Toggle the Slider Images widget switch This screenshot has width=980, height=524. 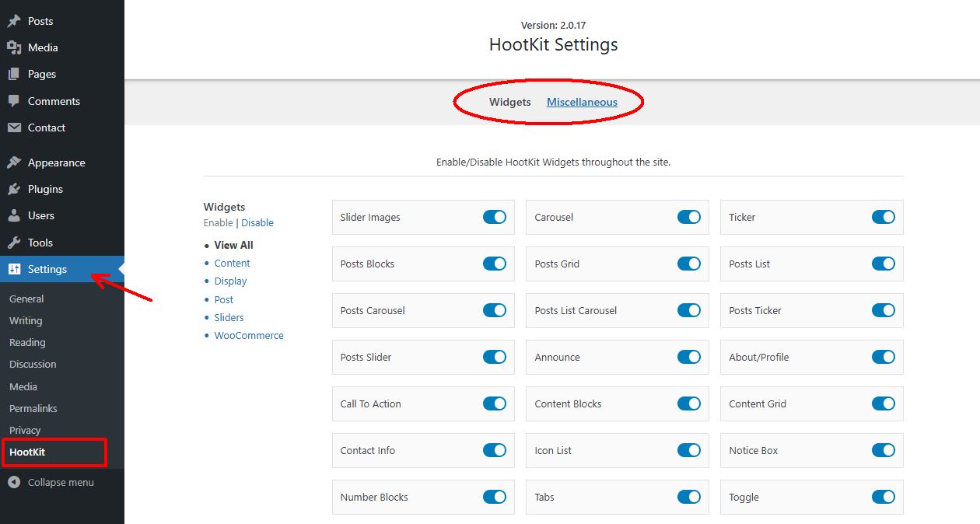click(495, 217)
